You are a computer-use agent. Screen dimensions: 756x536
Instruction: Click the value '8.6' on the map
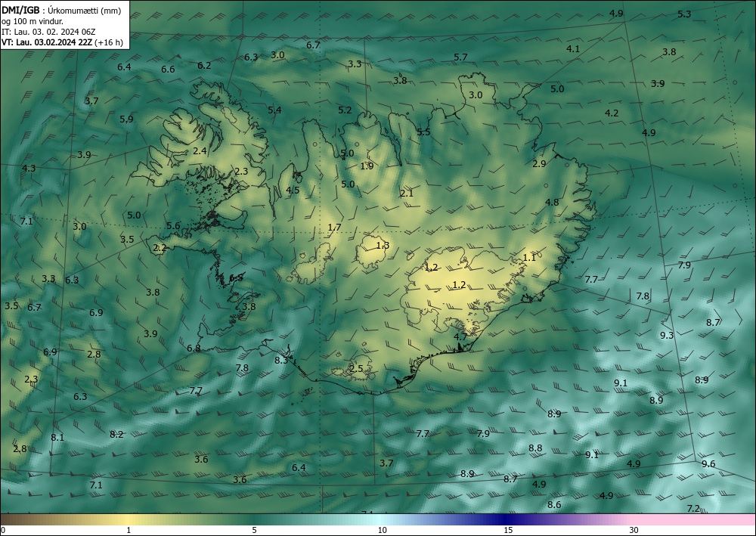pyautogui.click(x=554, y=505)
